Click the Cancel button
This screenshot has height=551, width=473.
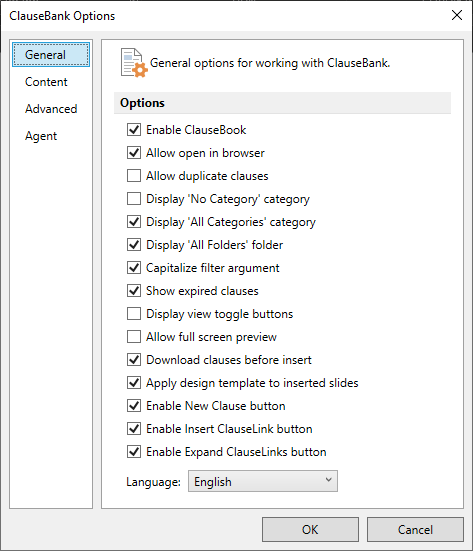click(415, 530)
